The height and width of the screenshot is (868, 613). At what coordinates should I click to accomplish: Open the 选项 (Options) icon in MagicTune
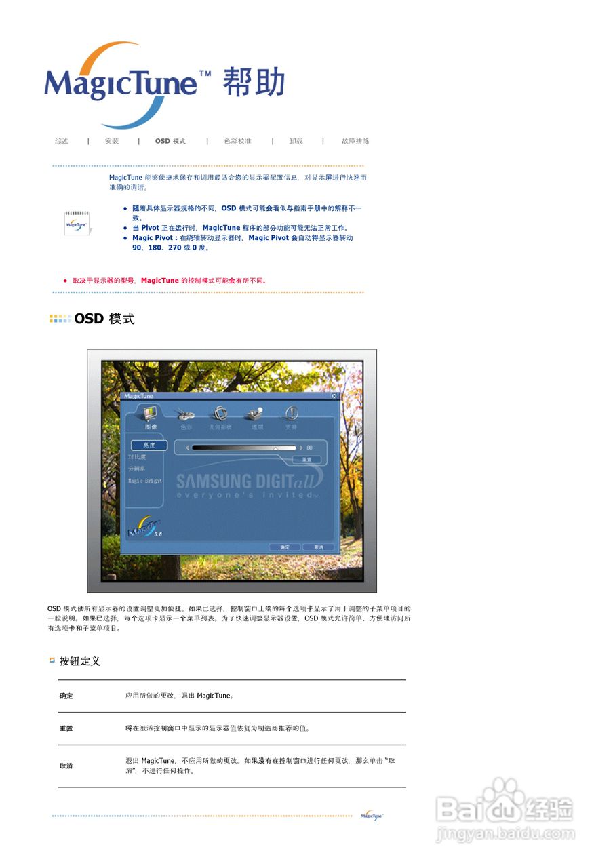click(256, 412)
